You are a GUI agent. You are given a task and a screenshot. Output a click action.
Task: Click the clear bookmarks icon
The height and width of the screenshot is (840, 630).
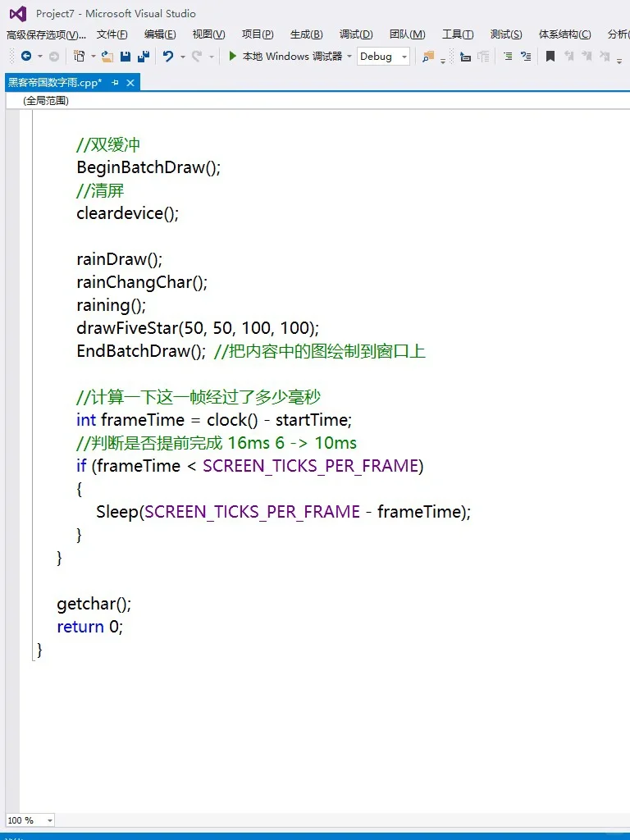pos(605,57)
